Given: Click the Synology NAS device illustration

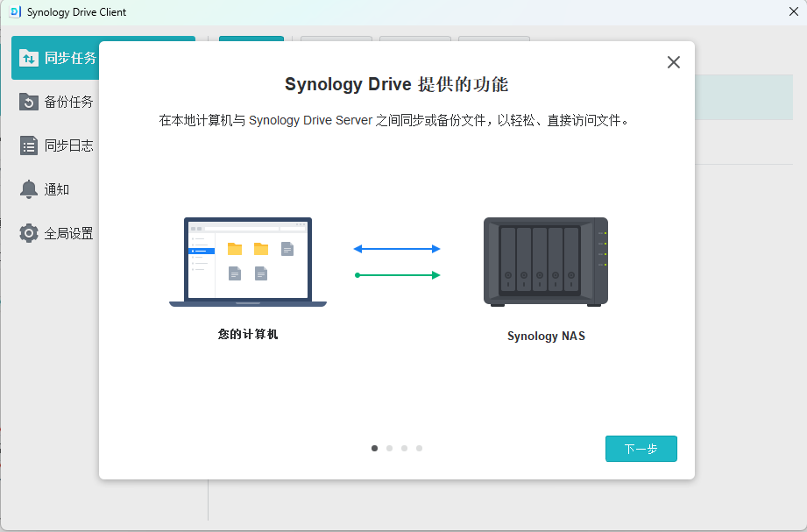Looking at the screenshot, I should pyautogui.click(x=546, y=262).
